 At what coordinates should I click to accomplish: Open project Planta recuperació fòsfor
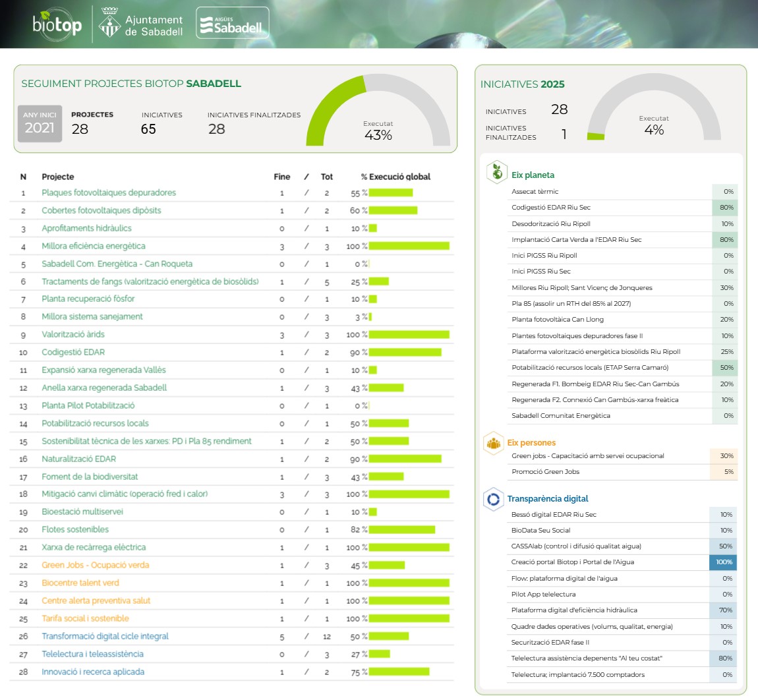click(x=88, y=299)
